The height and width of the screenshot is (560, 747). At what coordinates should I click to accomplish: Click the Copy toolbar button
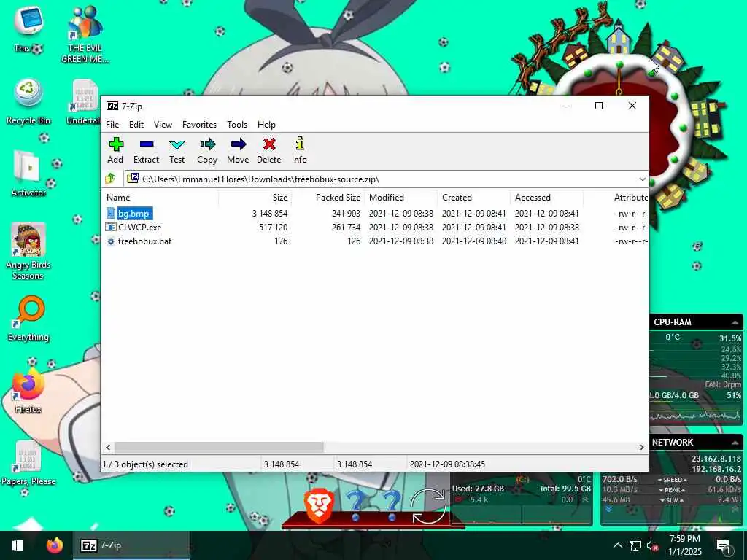[207, 150]
